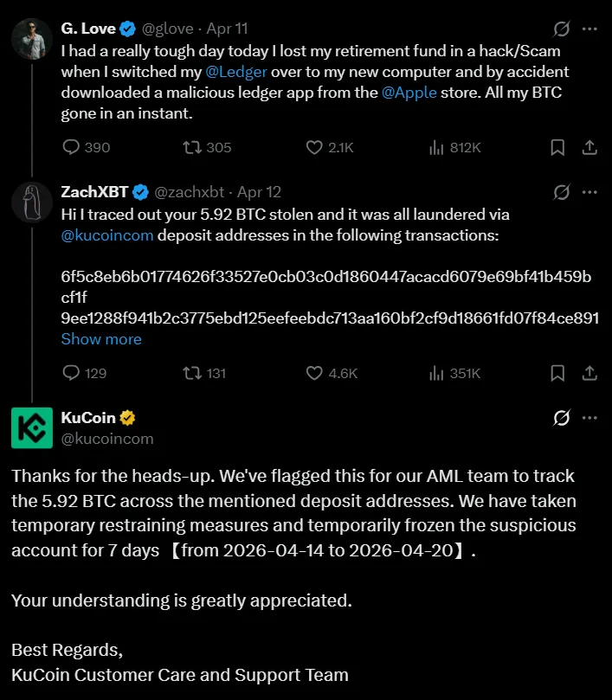Toggle the like heart on G. Love's post
The height and width of the screenshot is (700, 612).
point(313,147)
